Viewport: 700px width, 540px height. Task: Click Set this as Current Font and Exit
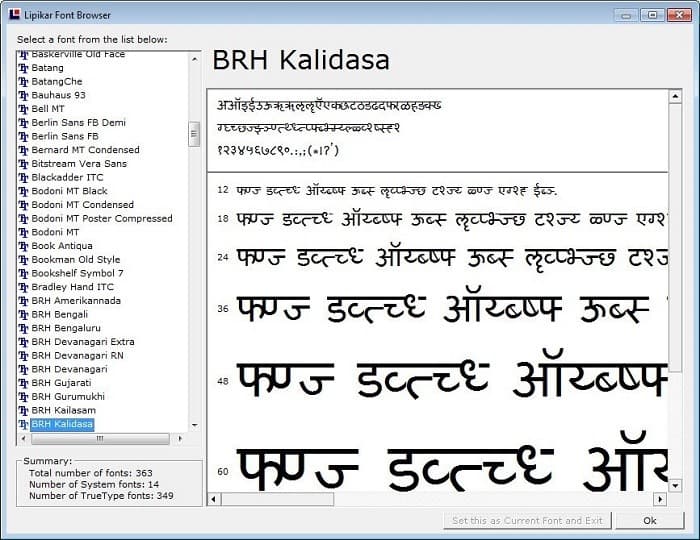pyautogui.click(x=527, y=521)
